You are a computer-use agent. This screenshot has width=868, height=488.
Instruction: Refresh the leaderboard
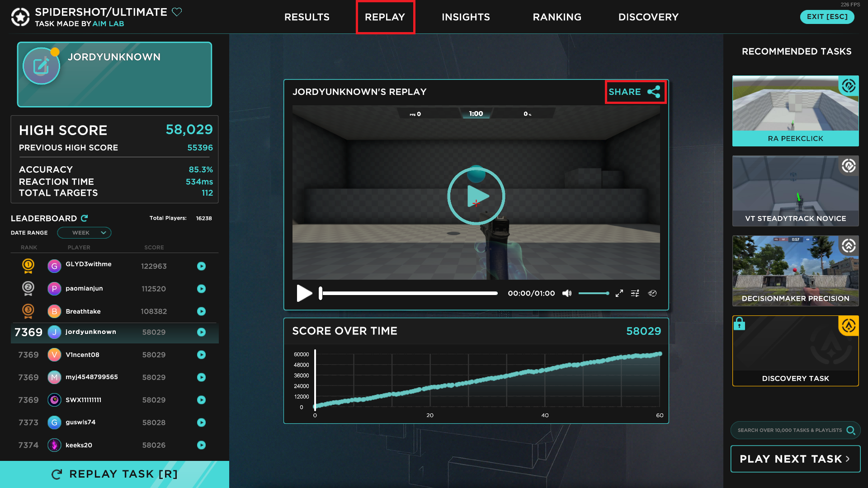(84, 218)
